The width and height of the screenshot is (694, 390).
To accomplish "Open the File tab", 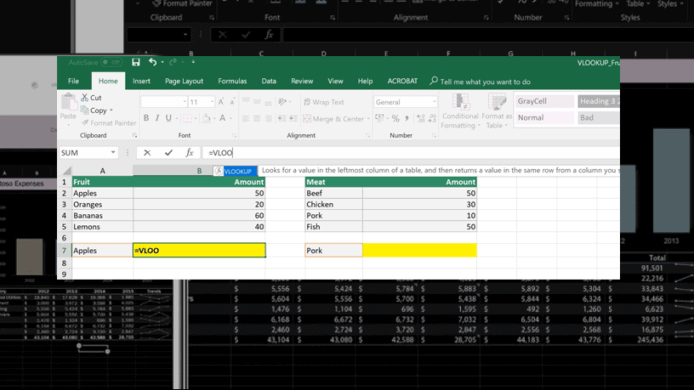I will [73, 81].
